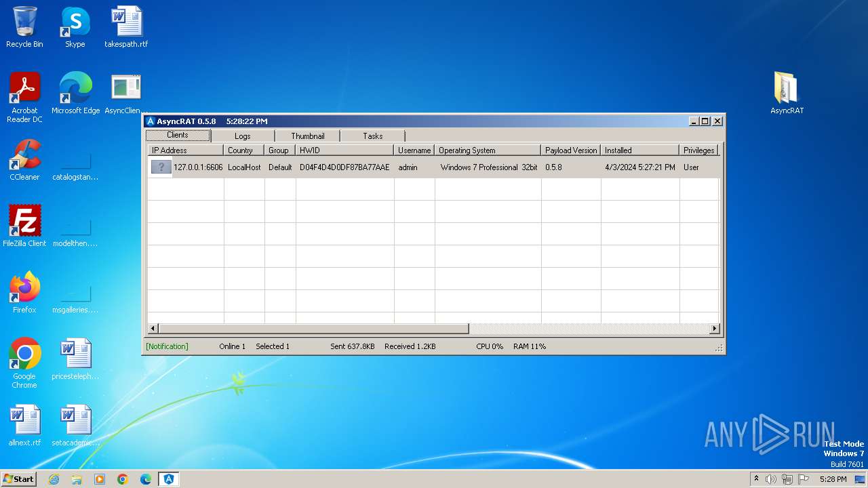Click the LocalHost country cell
The height and width of the screenshot is (488, 868).
pos(244,167)
